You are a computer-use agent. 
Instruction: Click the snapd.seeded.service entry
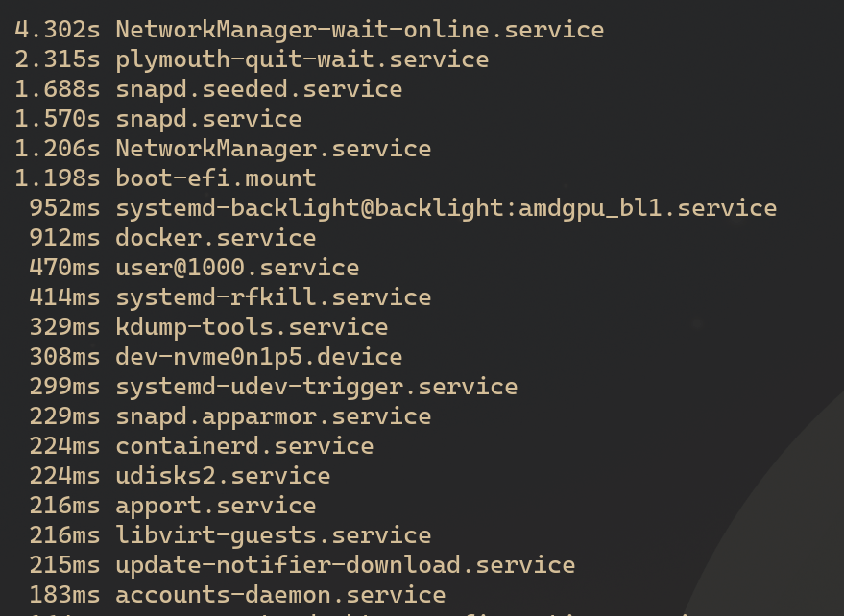tap(258, 89)
